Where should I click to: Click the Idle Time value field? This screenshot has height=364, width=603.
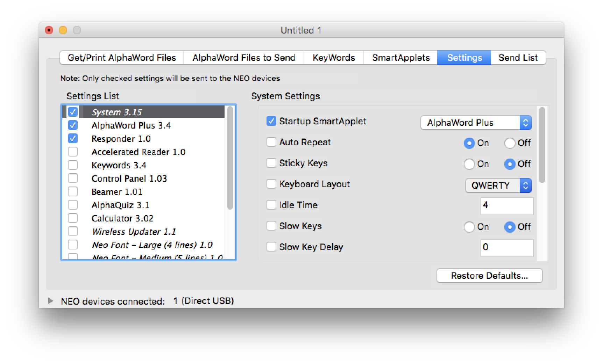(x=507, y=206)
